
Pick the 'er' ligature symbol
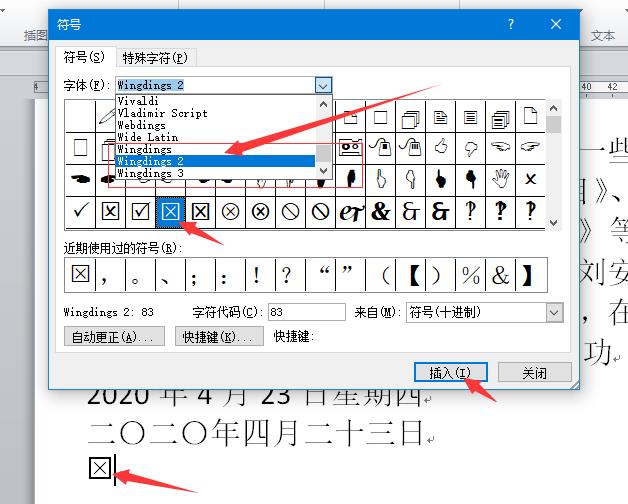click(x=350, y=211)
